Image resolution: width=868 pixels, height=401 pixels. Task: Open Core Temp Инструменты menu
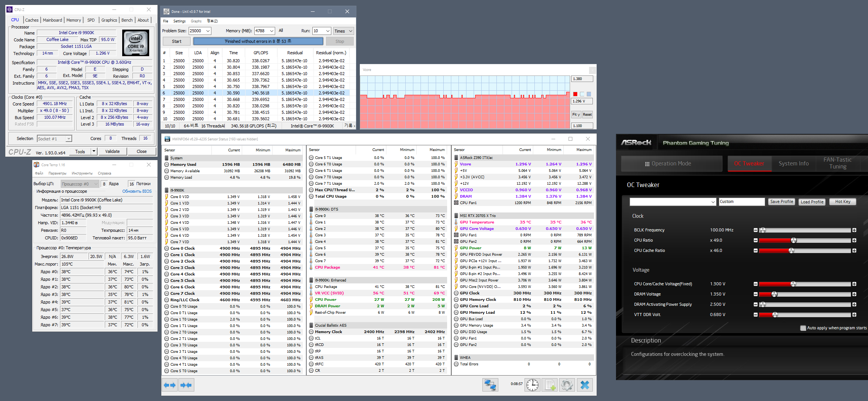82,173
